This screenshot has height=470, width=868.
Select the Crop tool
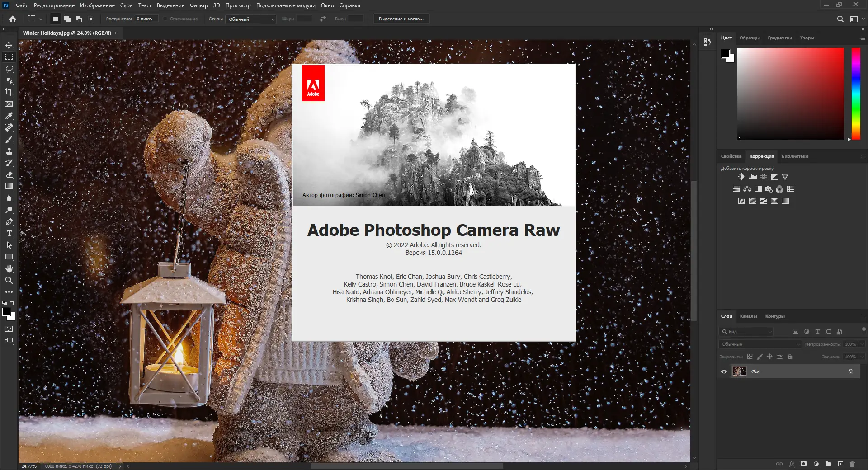tap(9, 92)
